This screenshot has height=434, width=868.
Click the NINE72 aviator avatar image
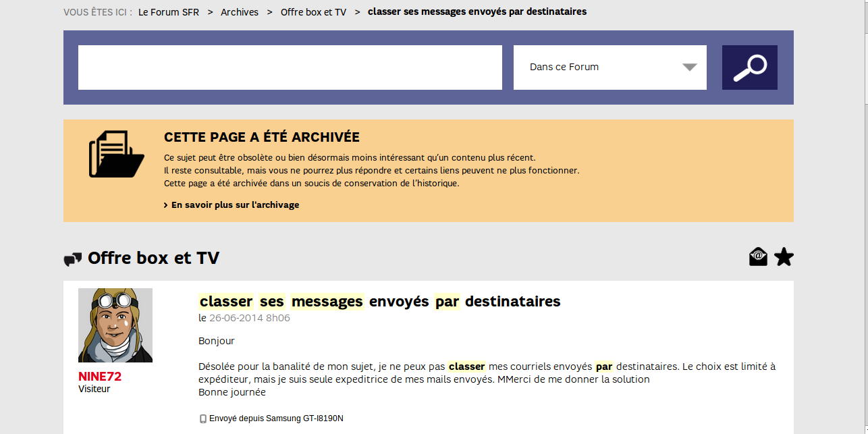115,325
